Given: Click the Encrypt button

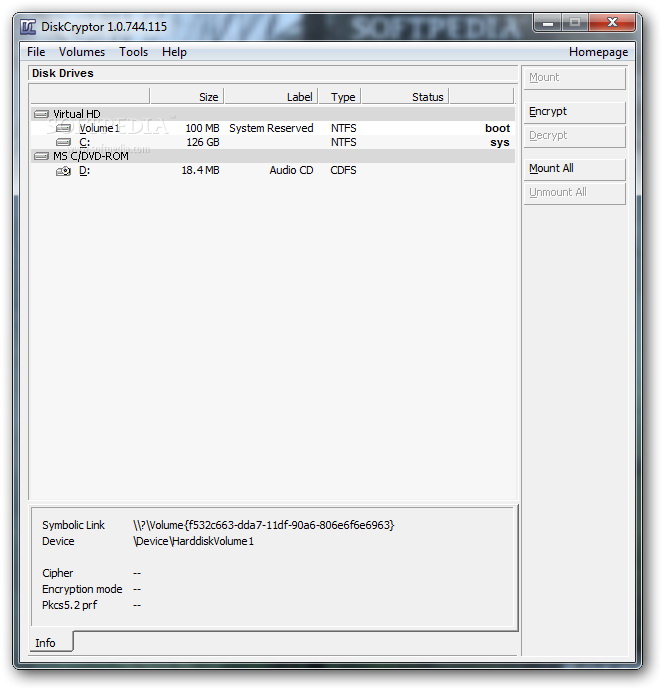Looking at the screenshot, I should [575, 112].
